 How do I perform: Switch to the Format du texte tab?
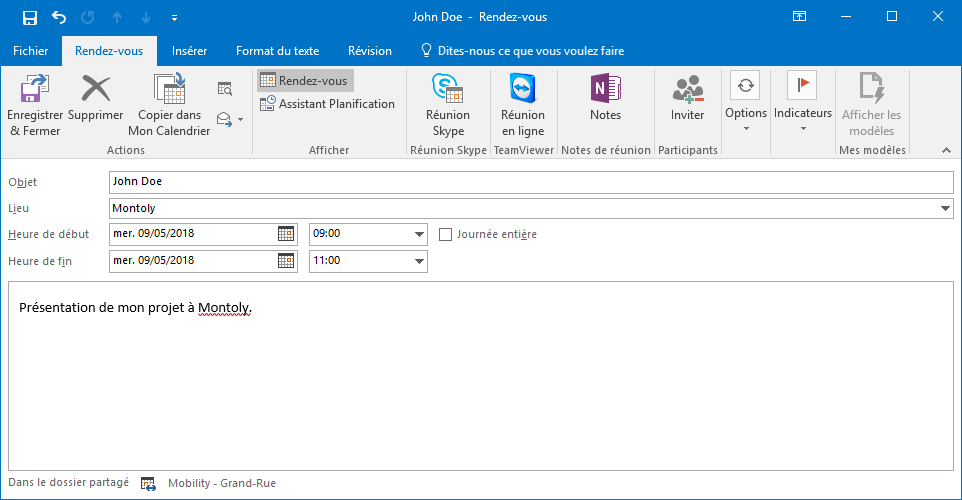[277, 51]
